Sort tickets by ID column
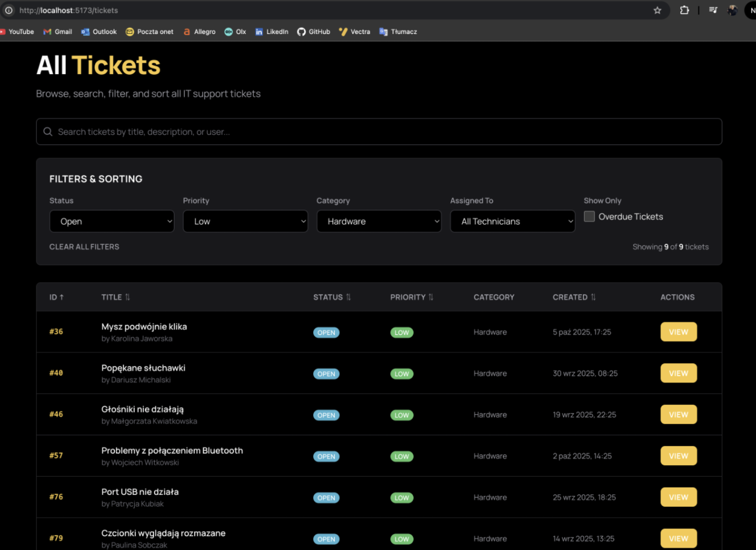 pyautogui.click(x=57, y=297)
